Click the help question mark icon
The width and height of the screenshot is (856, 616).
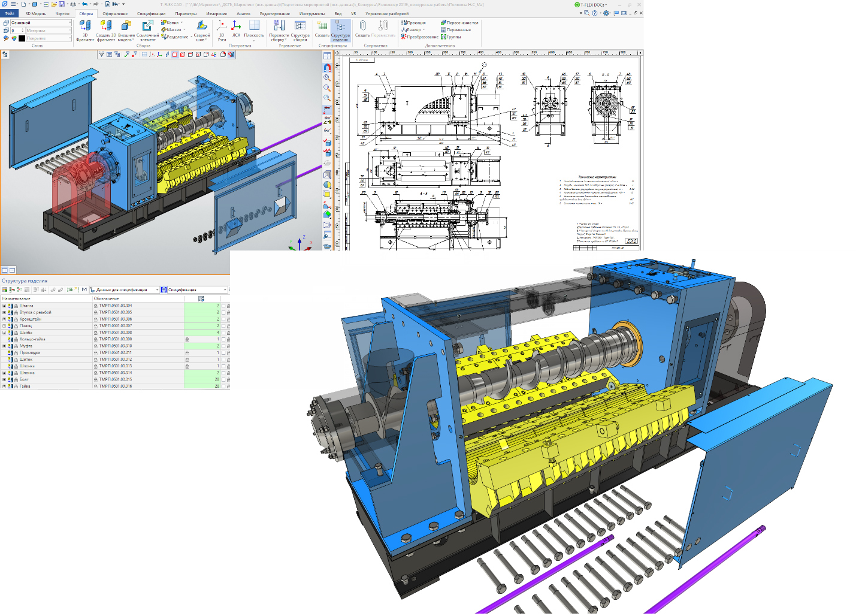[595, 13]
